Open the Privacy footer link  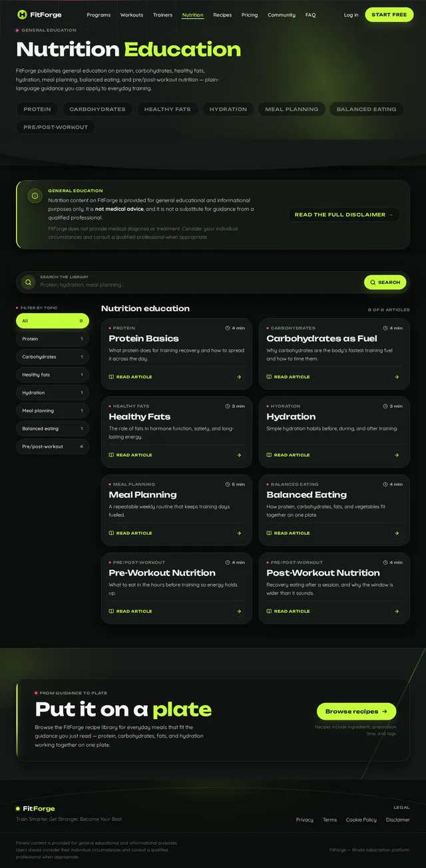[x=305, y=820]
